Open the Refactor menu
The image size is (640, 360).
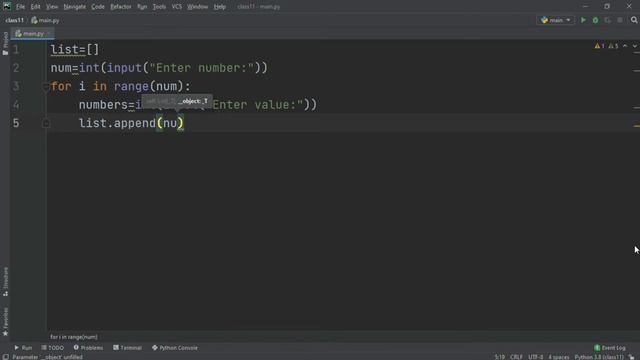click(x=121, y=7)
